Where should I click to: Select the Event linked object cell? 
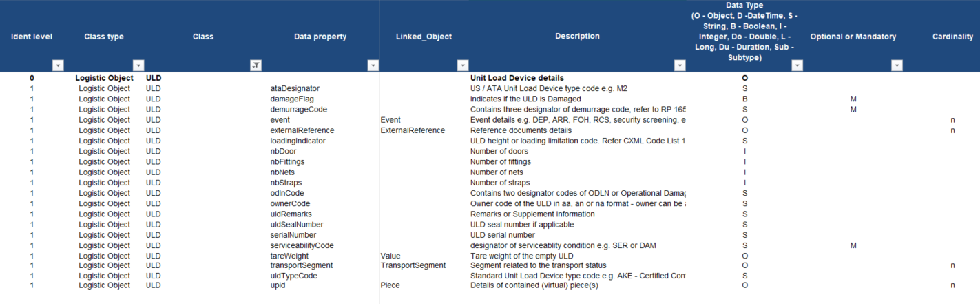[x=390, y=120]
